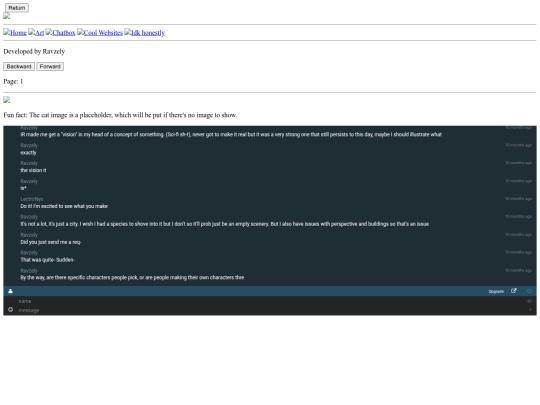Viewport: 540px width, 405px height.
Task: Select the 'the vision it' message
Action: [x=33, y=170]
